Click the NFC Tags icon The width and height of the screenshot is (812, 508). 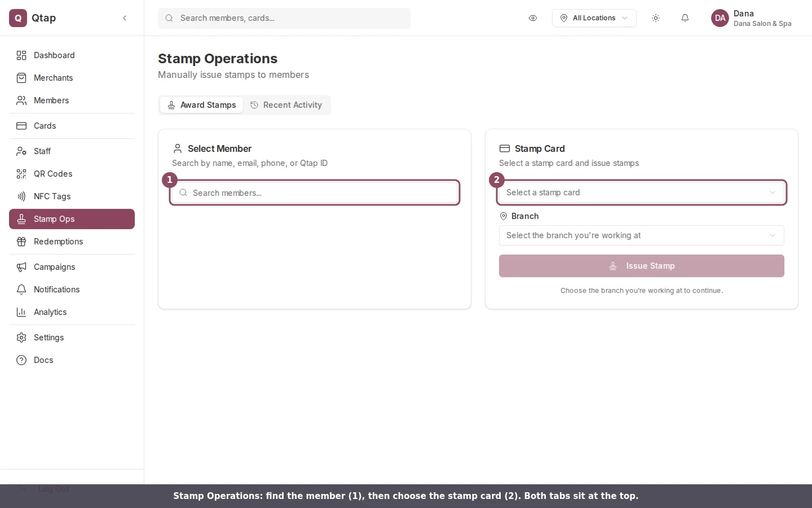[21, 196]
